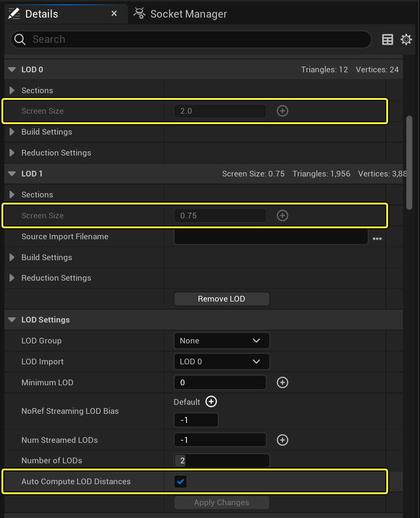
Task: Click the ellipsis browse icon for Source Import Filename
Action: click(x=377, y=238)
